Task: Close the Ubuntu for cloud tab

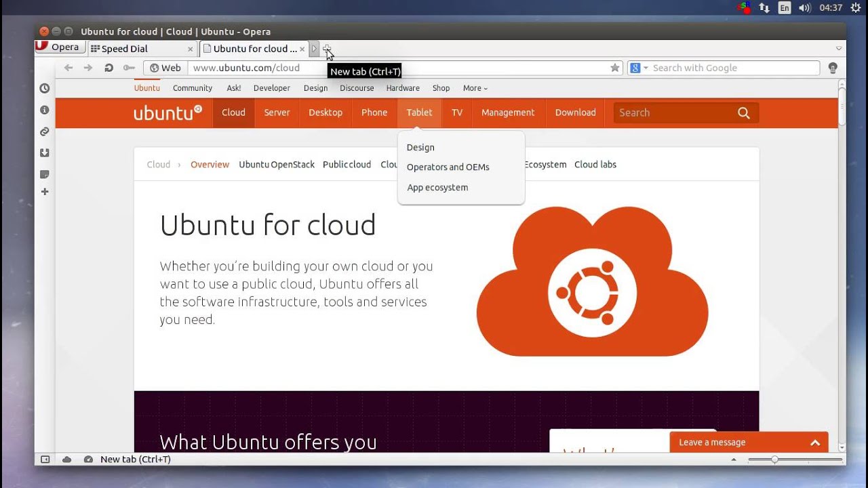Action: (x=302, y=49)
